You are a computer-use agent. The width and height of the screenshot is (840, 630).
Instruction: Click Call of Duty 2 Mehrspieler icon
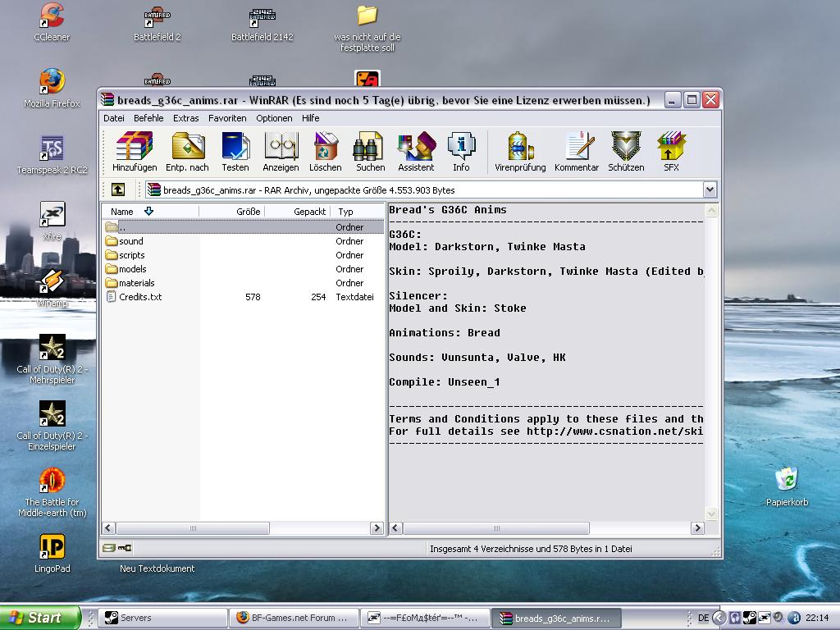point(52,360)
